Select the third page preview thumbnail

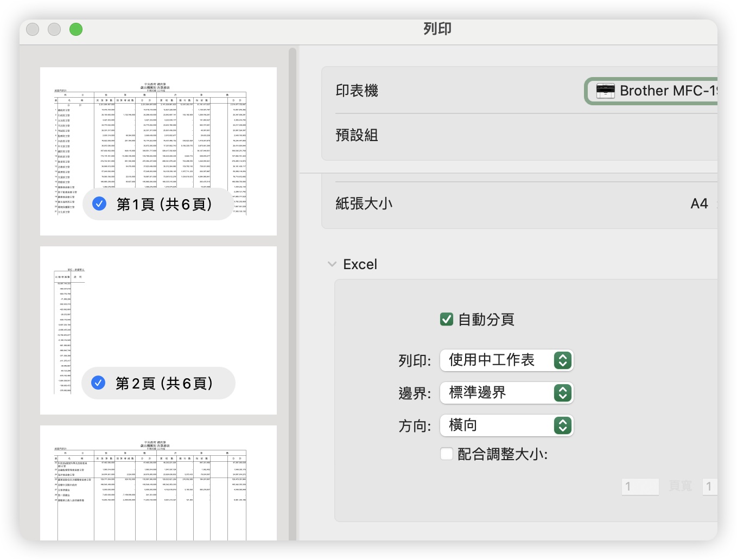pyautogui.click(x=158, y=483)
